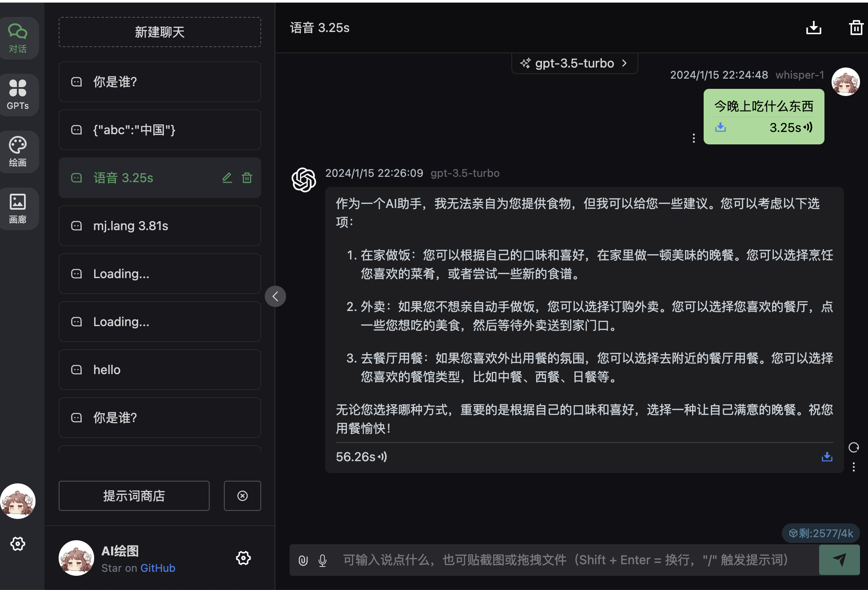This screenshot has width=868, height=590.
Task: Regenerate the assistant reply with the refresh icon
Action: 853,447
